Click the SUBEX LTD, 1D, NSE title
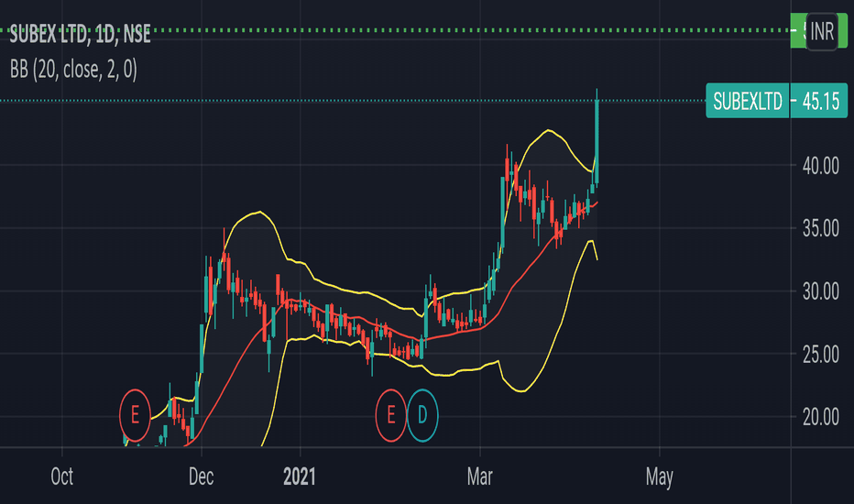 [x=80, y=34]
